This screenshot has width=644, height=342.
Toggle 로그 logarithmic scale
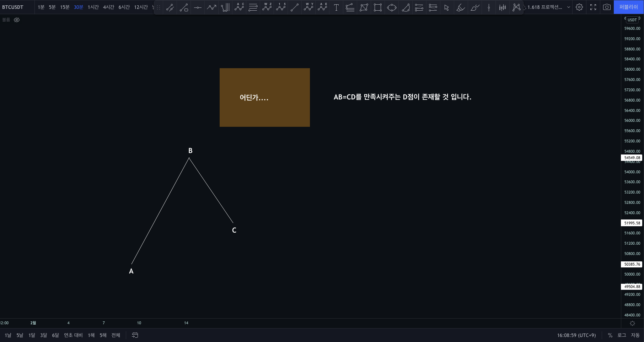622,335
